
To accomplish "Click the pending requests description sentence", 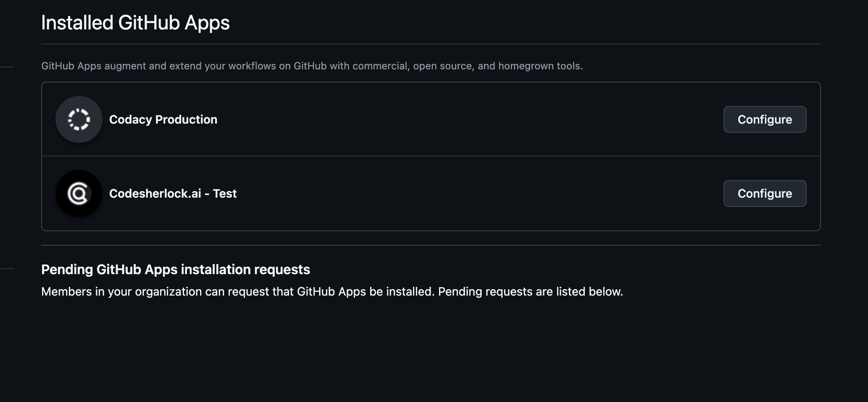I will pyautogui.click(x=331, y=291).
